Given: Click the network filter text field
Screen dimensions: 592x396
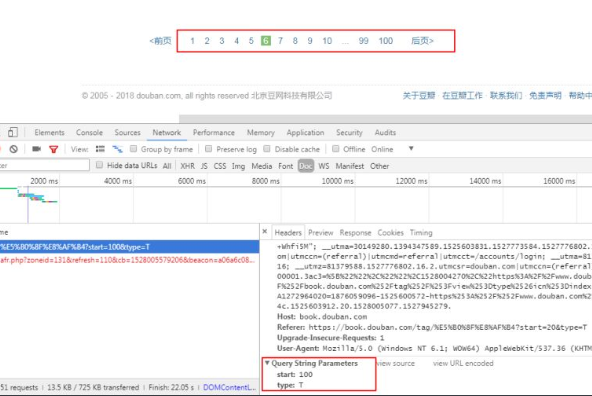Looking at the screenshot, I should point(44,165).
